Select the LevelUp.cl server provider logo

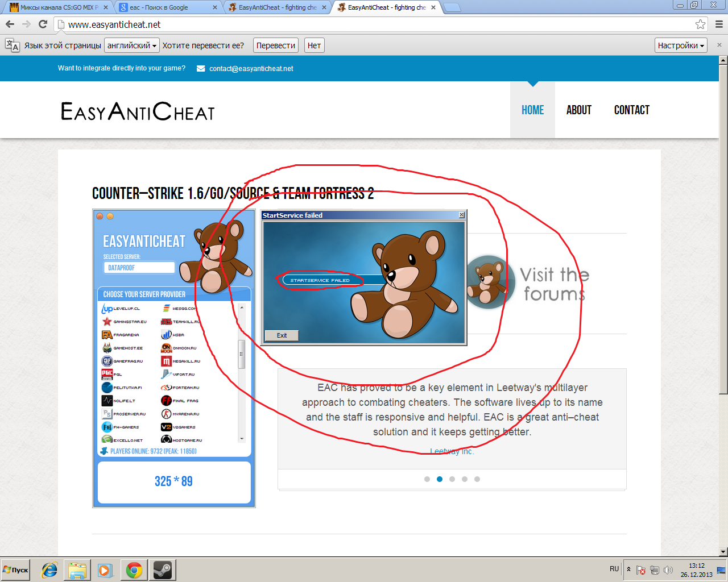[107, 309]
